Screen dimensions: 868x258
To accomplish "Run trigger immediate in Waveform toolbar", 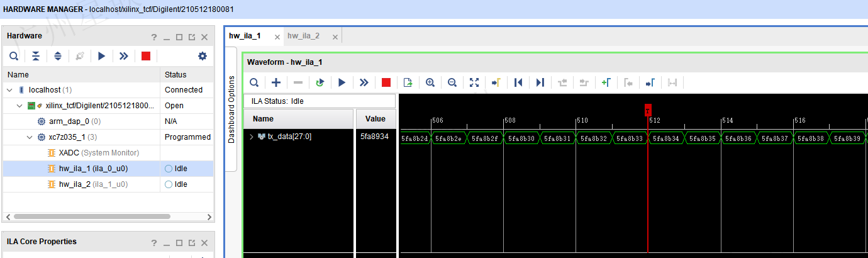I will click(x=364, y=82).
